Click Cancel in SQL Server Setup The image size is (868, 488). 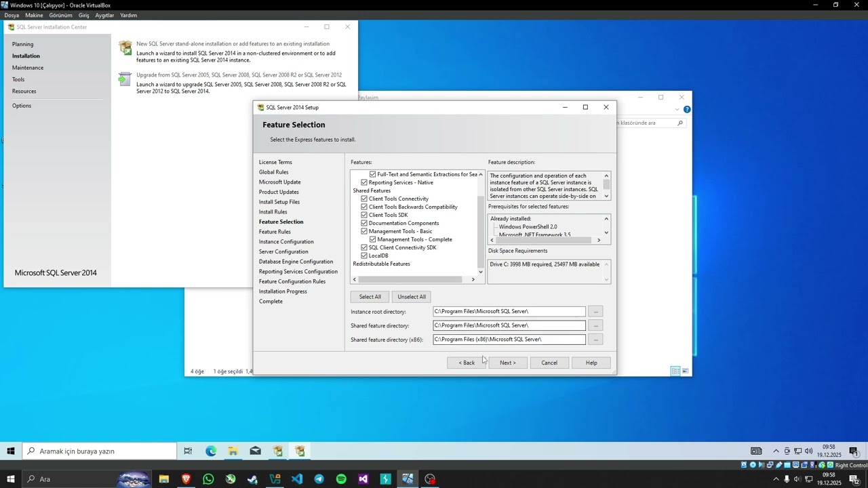tap(549, 363)
